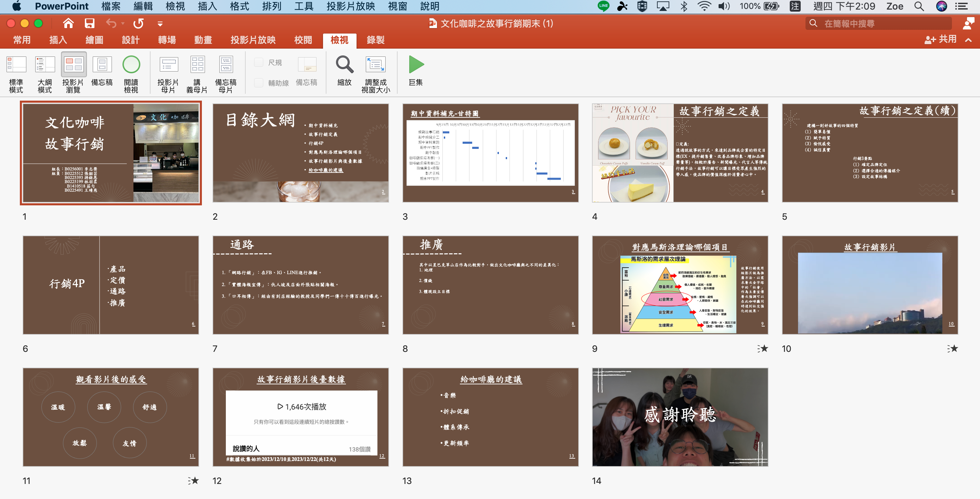Undo the last action

[x=111, y=24]
